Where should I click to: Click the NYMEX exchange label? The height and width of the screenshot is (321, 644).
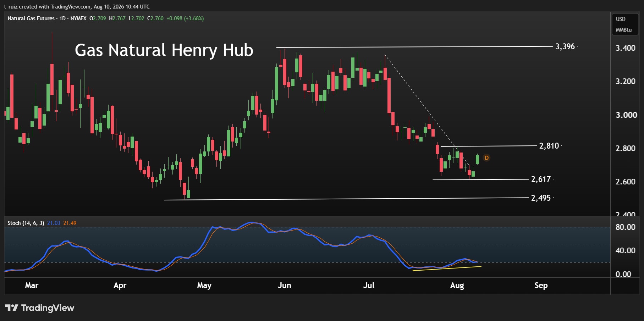pyautogui.click(x=78, y=18)
